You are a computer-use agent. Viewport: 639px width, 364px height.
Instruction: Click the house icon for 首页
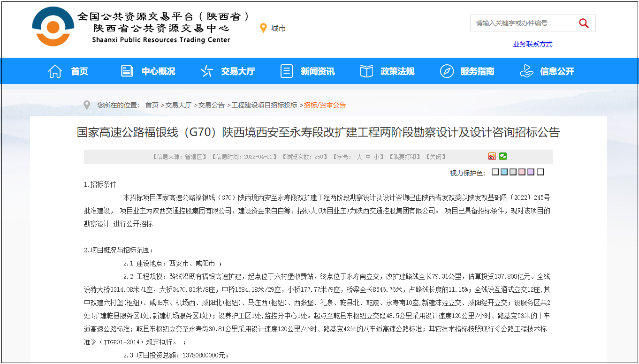pos(55,71)
